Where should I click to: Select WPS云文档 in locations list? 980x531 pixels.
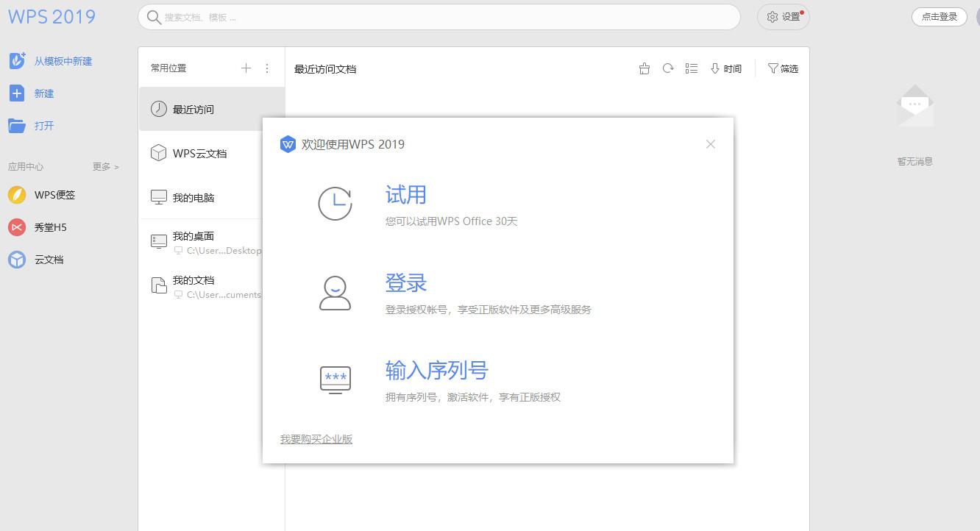click(199, 154)
